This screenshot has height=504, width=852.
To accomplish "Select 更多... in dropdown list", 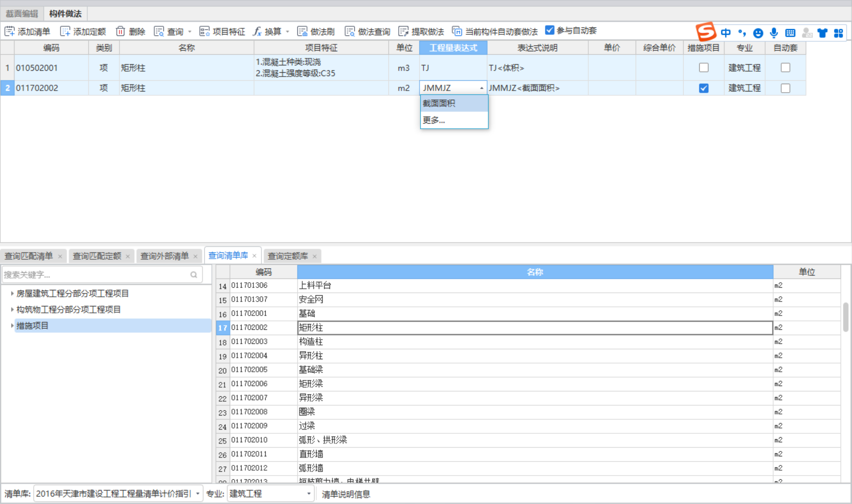I will 454,120.
